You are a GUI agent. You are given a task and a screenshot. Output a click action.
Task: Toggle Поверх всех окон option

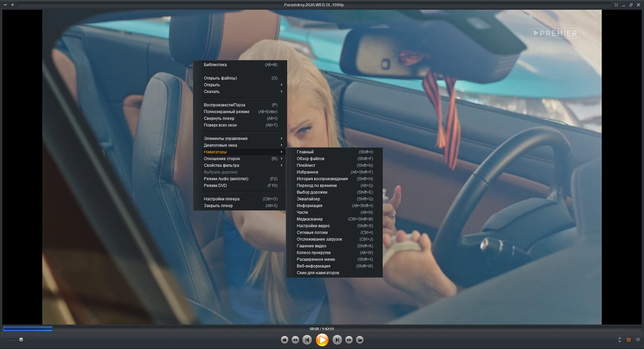pyautogui.click(x=240, y=125)
